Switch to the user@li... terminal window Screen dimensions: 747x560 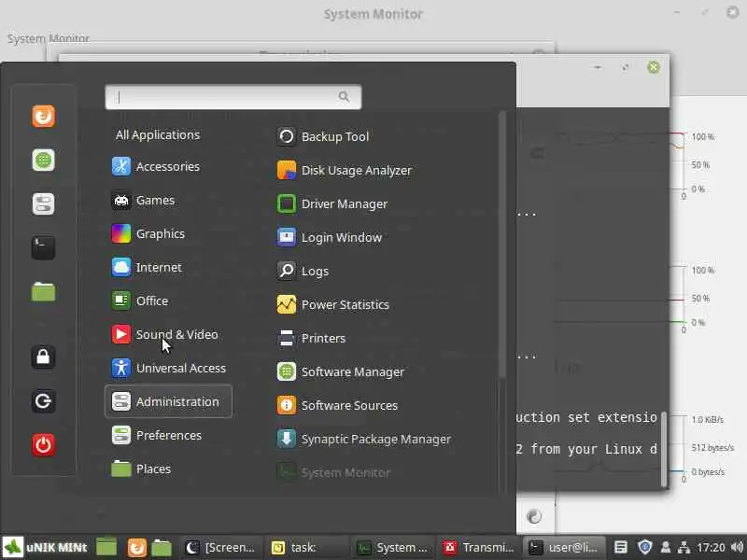565,547
